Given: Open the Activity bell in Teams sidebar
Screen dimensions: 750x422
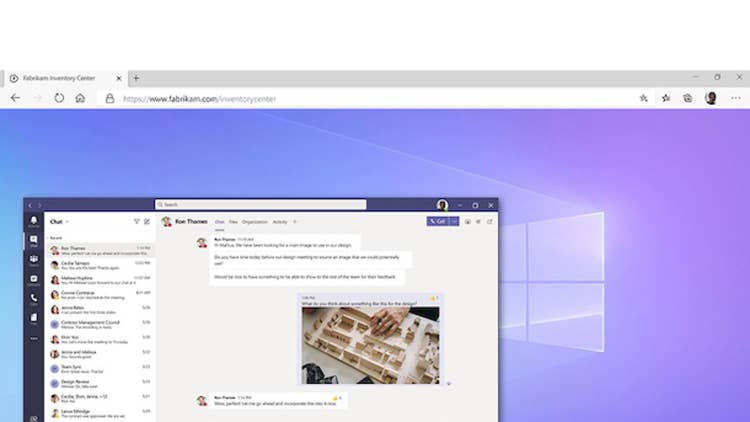Looking at the screenshot, I should (x=33, y=221).
